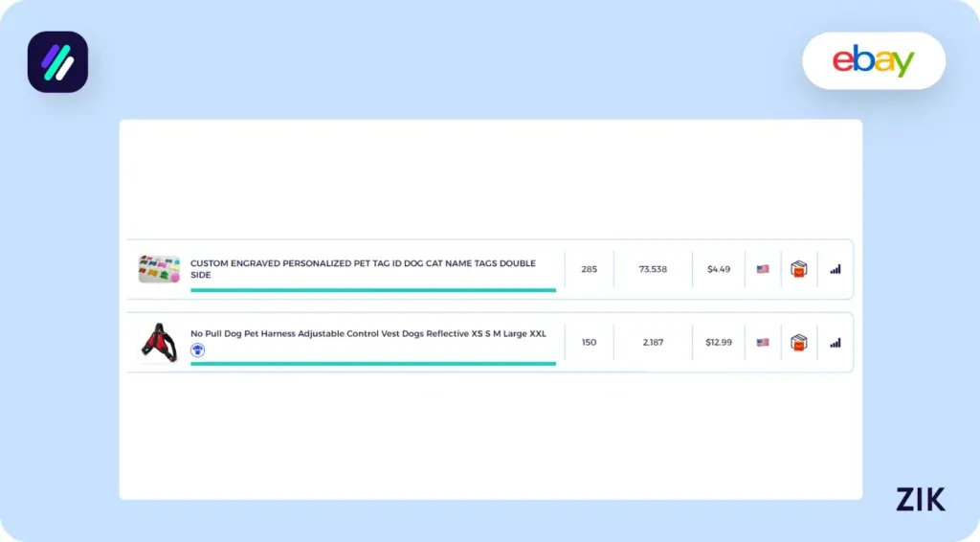The image size is (980, 542).
Task: Click the 73,538 value in pet tag row
Action: click(x=653, y=269)
